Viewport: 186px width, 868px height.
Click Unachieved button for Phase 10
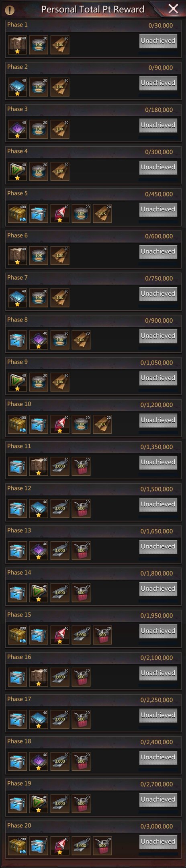pyautogui.click(x=158, y=420)
